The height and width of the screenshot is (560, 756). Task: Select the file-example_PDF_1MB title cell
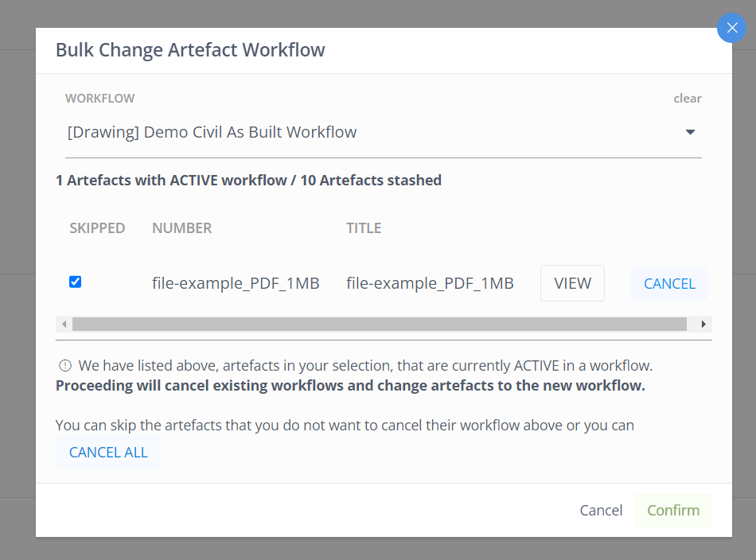430,283
